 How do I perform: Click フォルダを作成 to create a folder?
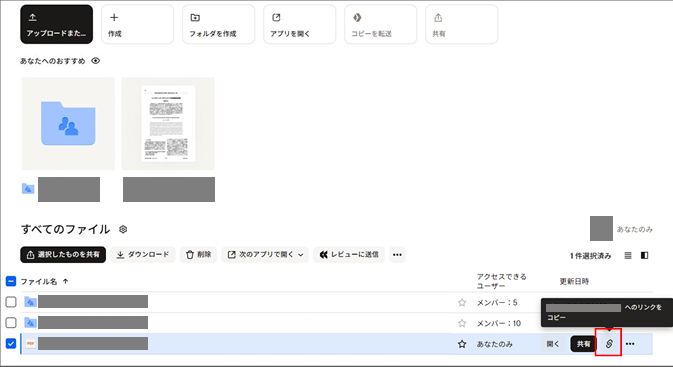tap(218, 24)
